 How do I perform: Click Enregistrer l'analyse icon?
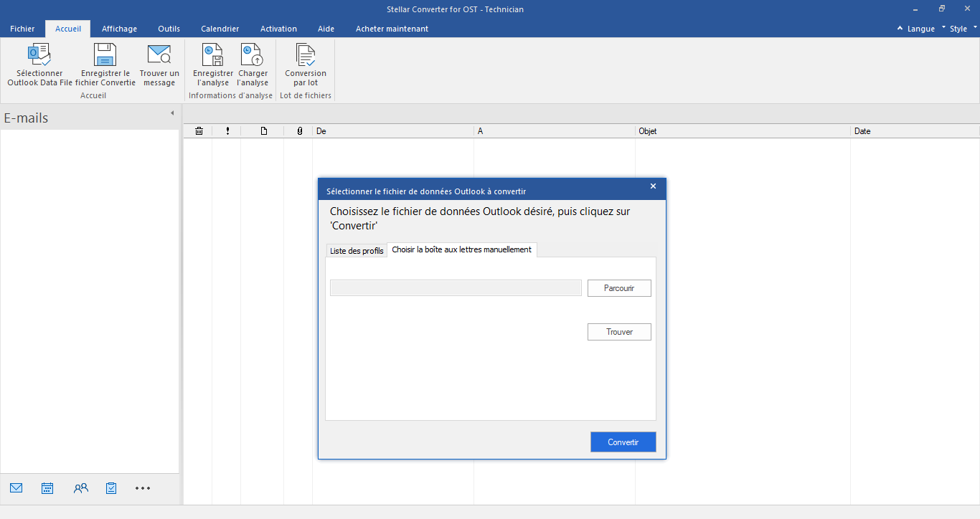click(x=213, y=55)
